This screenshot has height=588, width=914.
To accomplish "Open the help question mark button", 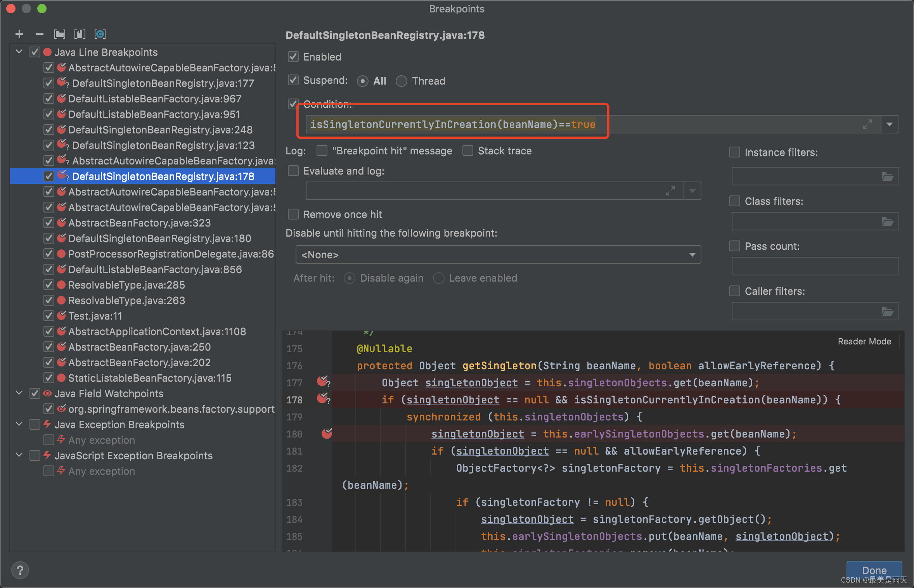I will coord(20,570).
